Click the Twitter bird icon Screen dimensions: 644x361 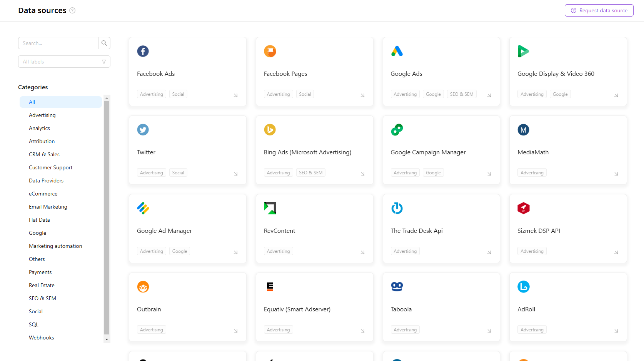coord(143,130)
